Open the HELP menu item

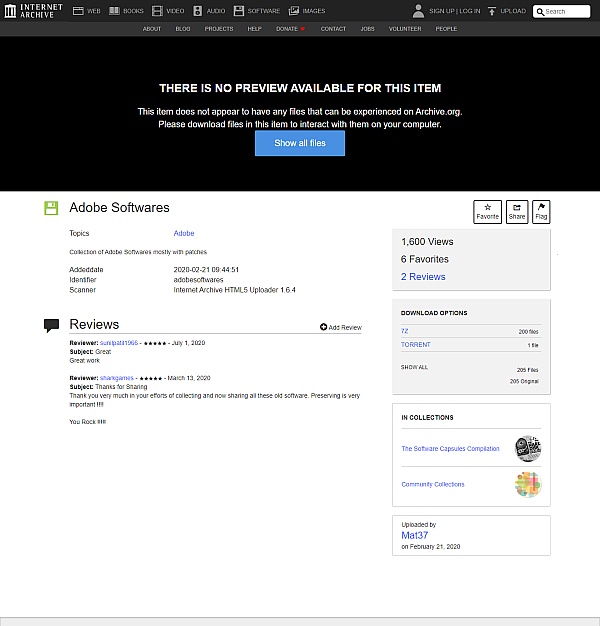[254, 29]
